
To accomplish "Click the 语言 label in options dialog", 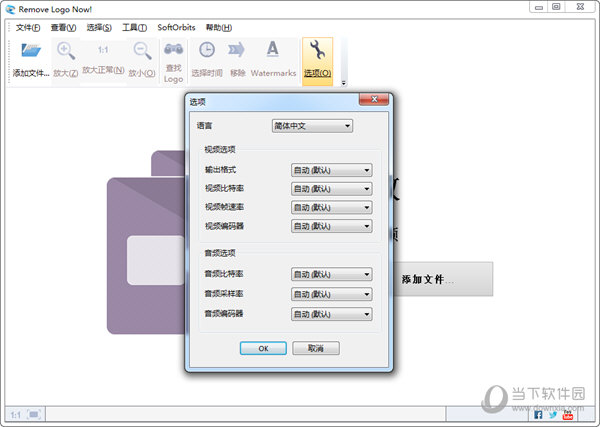I will coord(204,126).
